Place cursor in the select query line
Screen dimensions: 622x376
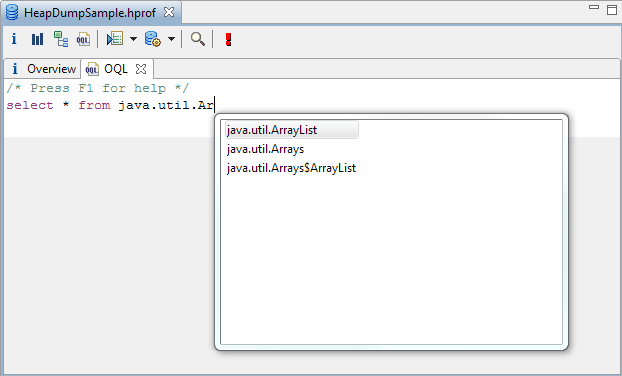[110, 106]
